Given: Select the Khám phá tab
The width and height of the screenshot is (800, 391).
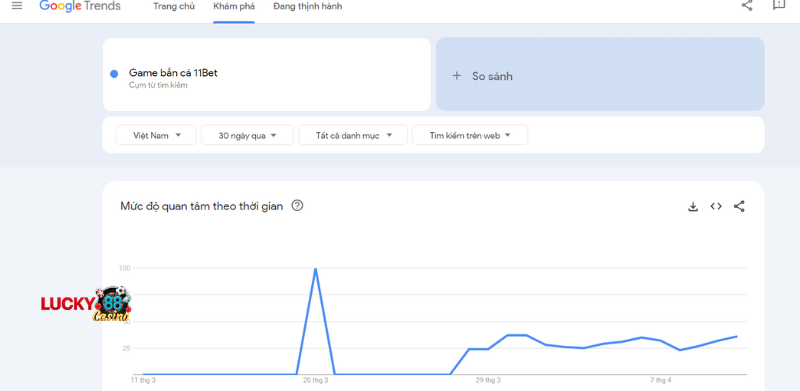Looking at the screenshot, I should pos(234,7).
